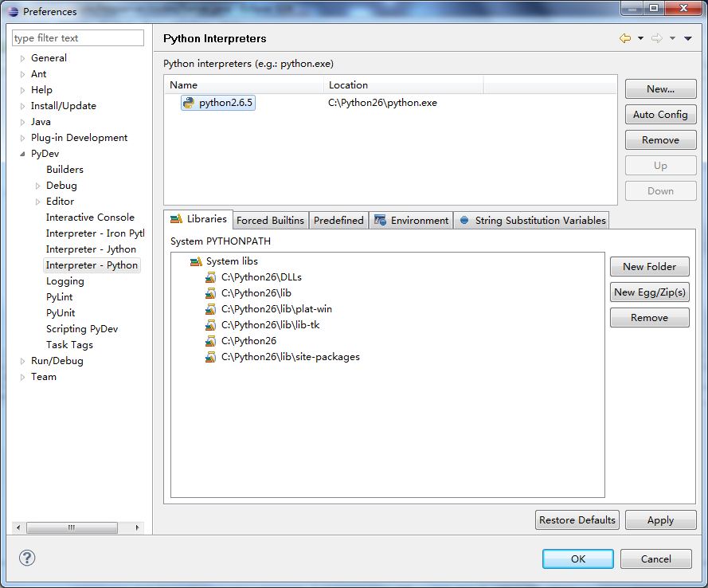Expand the Run/Debug preferences category
The image size is (708, 588).
point(22,361)
